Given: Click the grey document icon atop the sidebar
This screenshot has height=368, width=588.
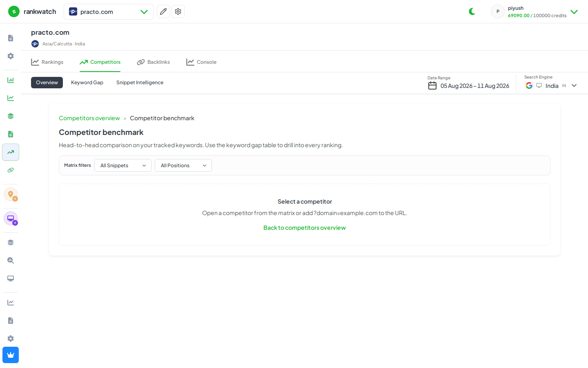Looking at the screenshot, I should pos(11,38).
